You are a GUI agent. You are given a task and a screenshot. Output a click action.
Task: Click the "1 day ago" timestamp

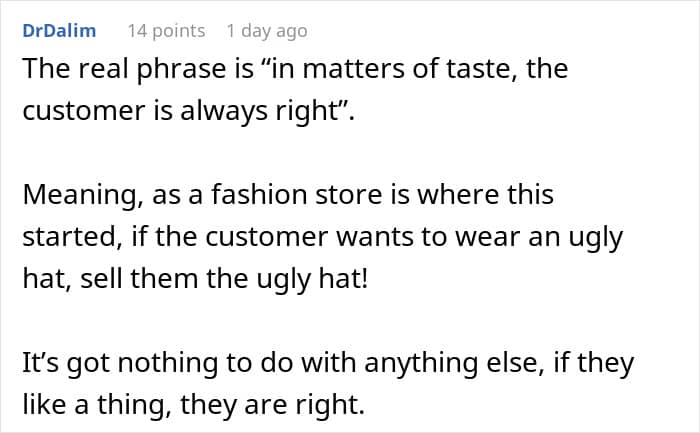[264, 31]
